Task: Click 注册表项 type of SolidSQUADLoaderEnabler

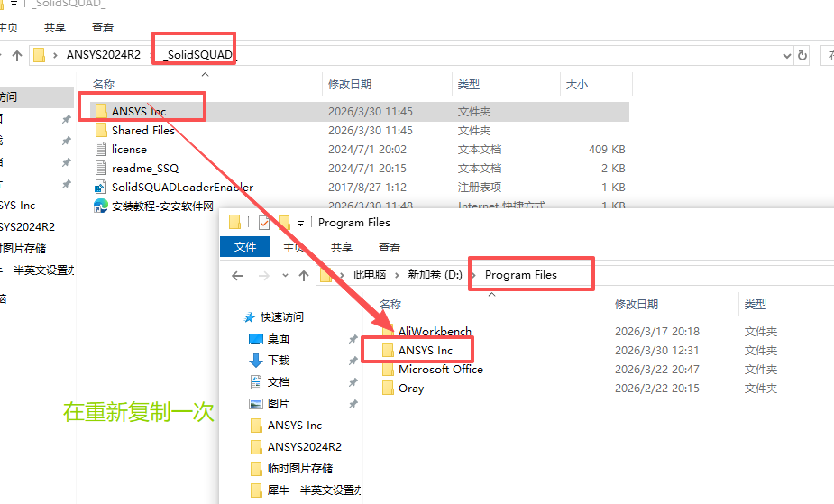Action: coord(480,188)
